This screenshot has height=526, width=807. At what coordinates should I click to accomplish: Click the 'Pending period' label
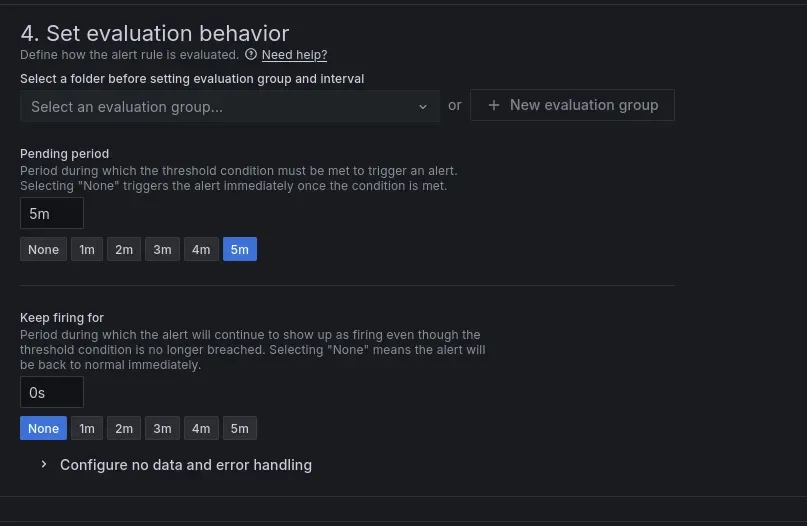(64, 153)
